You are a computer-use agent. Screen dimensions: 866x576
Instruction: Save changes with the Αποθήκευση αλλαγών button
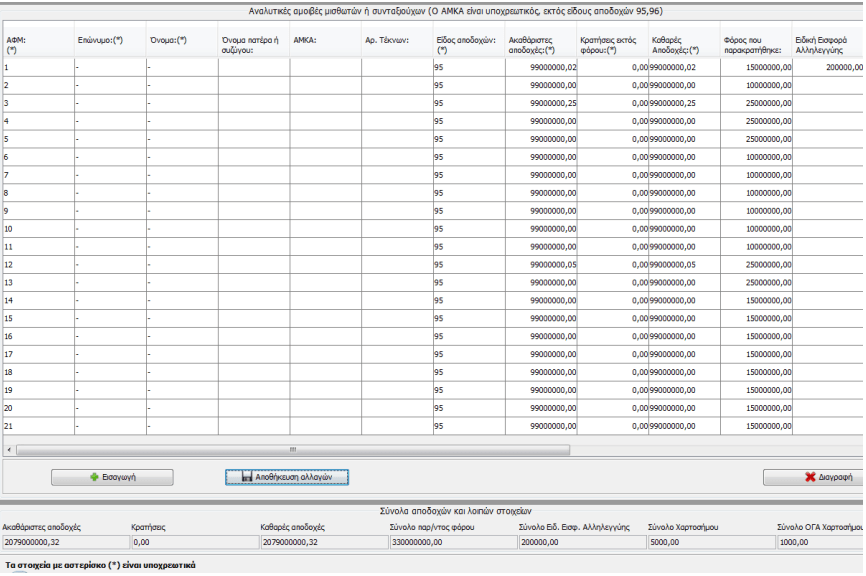[287, 477]
